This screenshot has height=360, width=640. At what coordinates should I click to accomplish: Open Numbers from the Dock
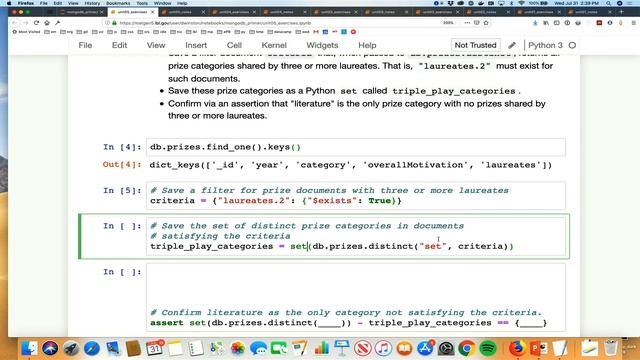pos(321,349)
